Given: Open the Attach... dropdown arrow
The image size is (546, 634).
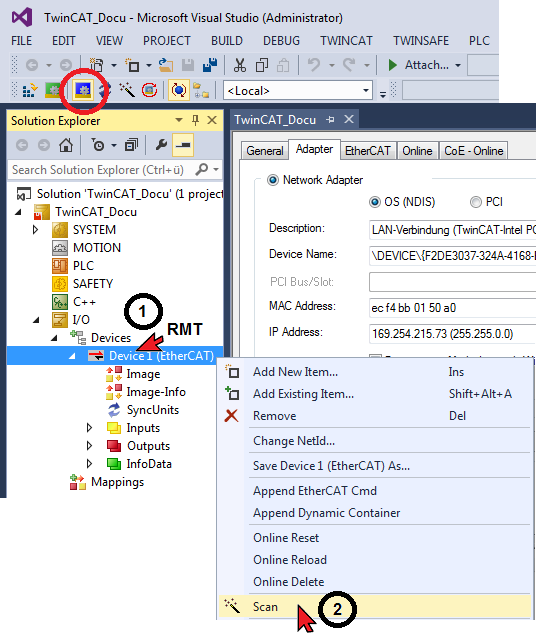Looking at the screenshot, I should [x=458, y=65].
